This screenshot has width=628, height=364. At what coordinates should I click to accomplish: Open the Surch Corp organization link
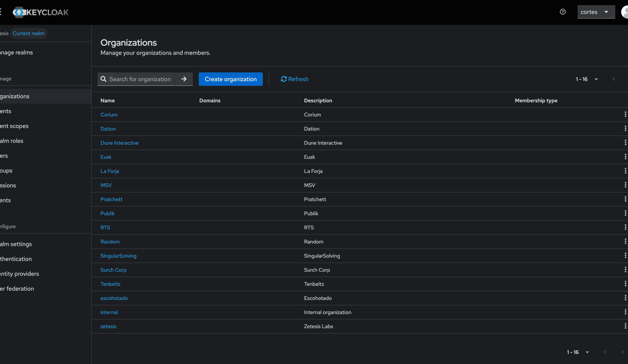pyautogui.click(x=113, y=270)
